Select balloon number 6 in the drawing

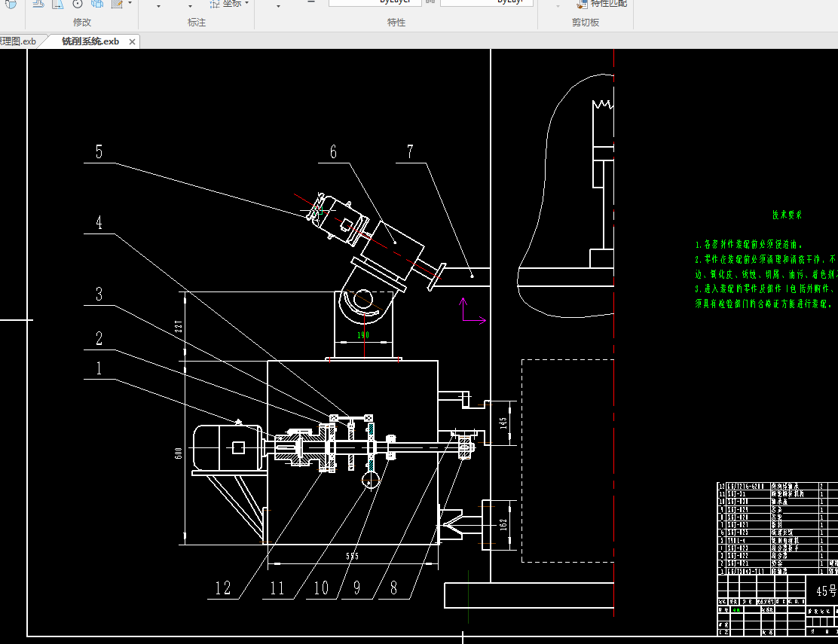(x=334, y=151)
